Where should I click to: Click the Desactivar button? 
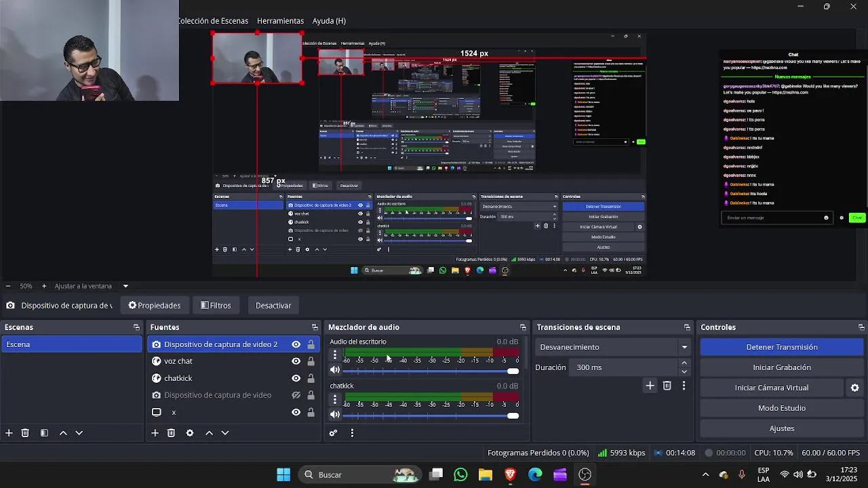(273, 306)
